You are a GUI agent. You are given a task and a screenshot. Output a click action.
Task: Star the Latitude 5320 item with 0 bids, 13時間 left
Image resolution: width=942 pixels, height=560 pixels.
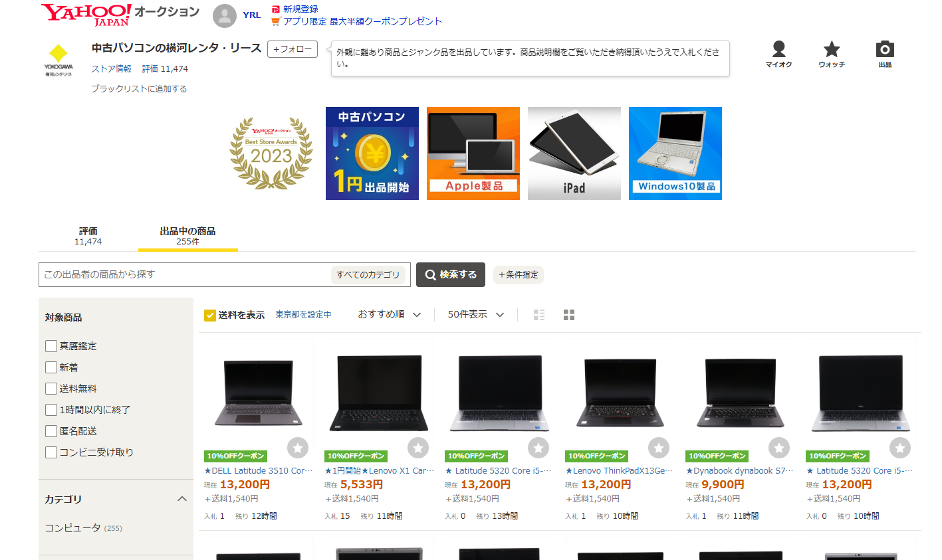(538, 448)
